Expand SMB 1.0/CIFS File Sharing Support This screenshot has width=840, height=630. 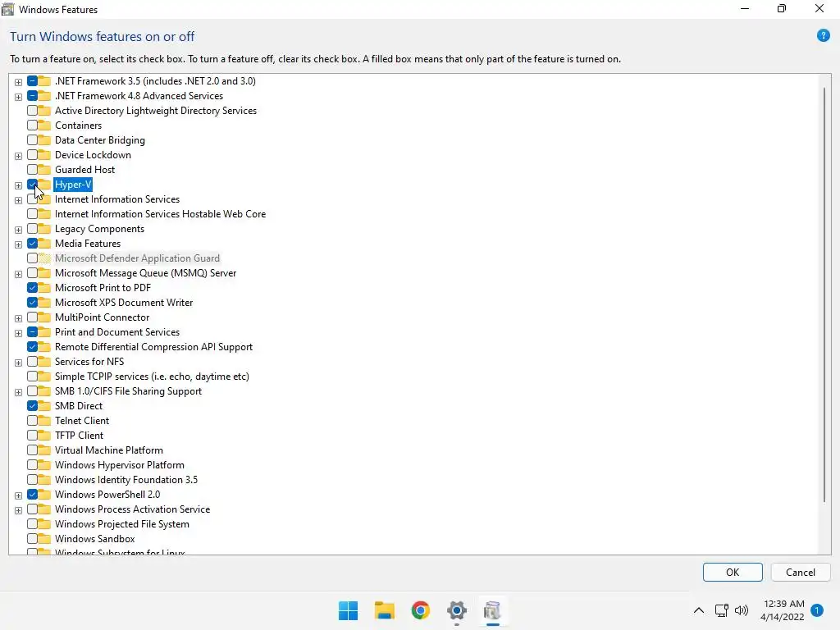pyautogui.click(x=18, y=392)
